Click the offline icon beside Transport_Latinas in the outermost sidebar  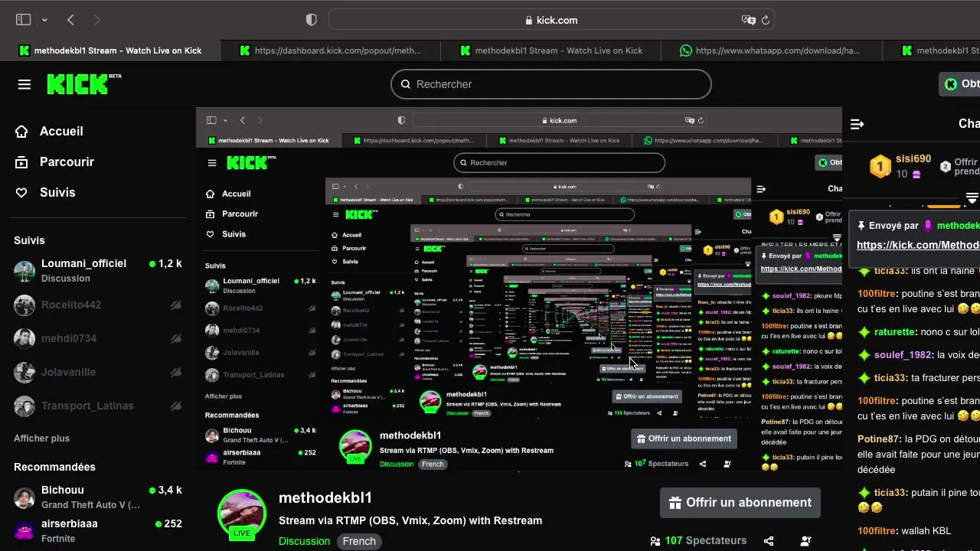[x=176, y=406]
